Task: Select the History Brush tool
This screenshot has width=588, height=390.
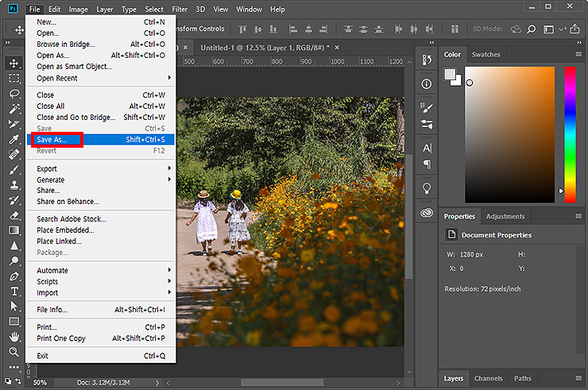Action: 14,200
